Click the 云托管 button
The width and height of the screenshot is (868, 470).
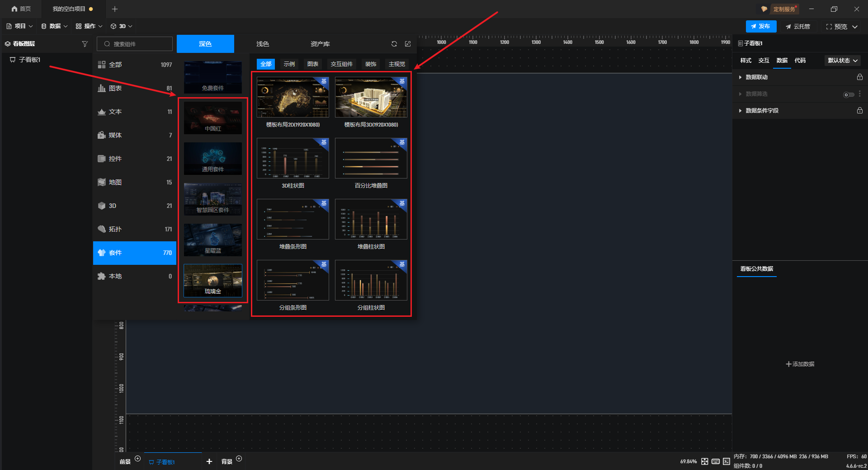[x=798, y=27]
